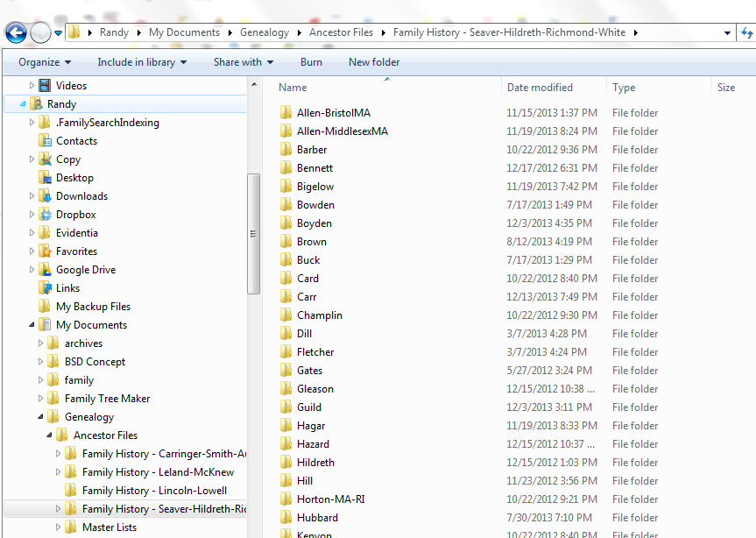Click the folder icon in the address bar
The height and width of the screenshot is (538, 756).
[x=75, y=32]
